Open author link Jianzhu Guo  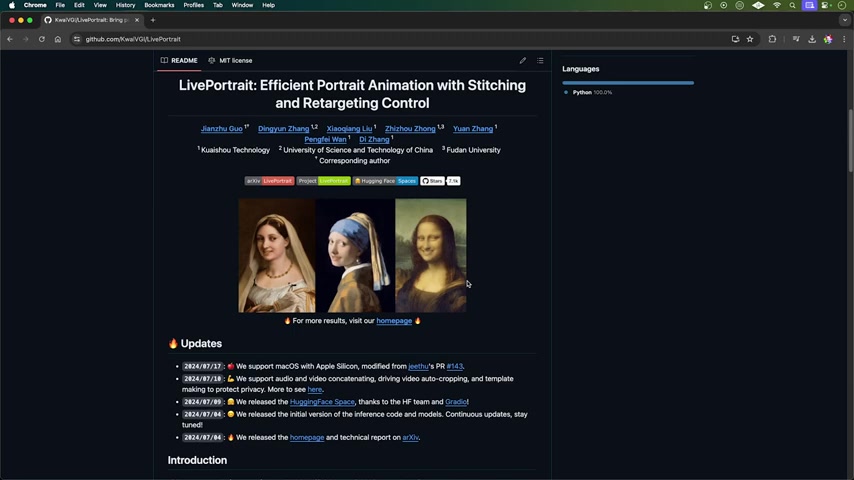(x=222, y=129)
